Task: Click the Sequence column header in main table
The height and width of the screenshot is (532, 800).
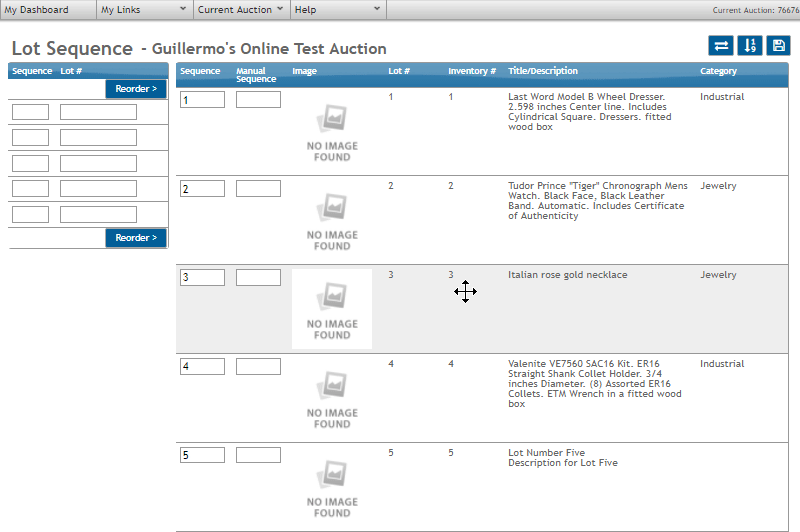Action: [200, 71]
